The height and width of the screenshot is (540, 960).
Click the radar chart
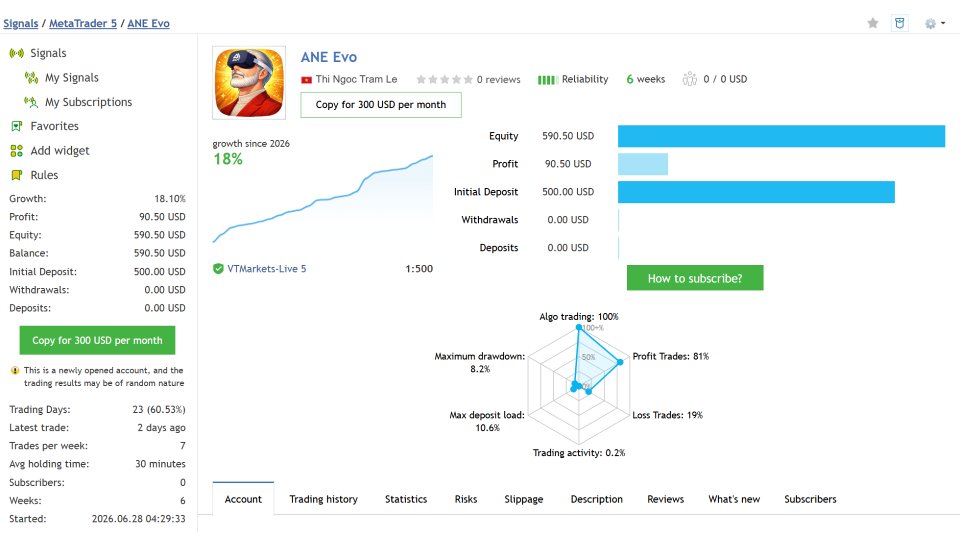(x=579, y=384)
